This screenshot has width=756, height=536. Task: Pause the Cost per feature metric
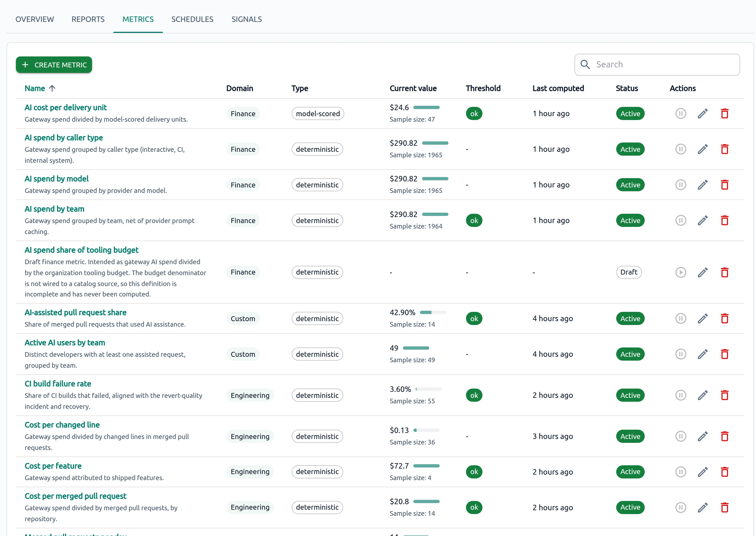(680, 472)
